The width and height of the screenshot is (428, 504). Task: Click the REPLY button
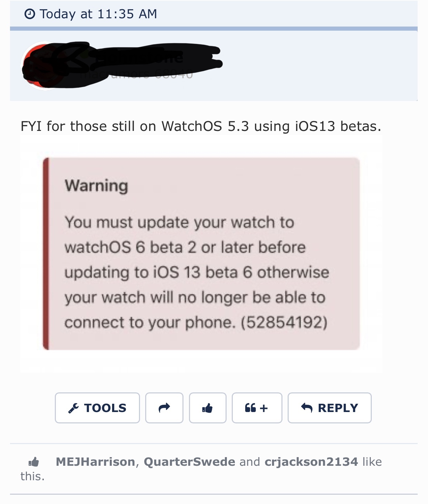330,408
